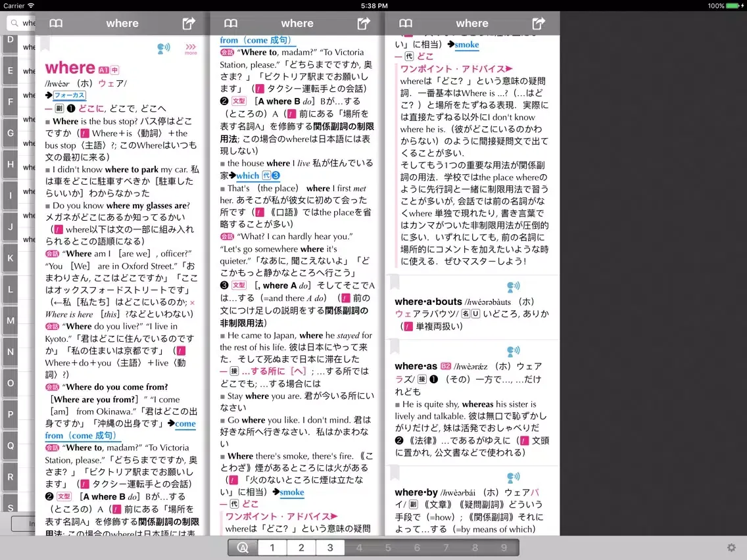Play pronunciation audio for whereabouts
This screenshot has width=747, height=560.
[x=513, y=286]
